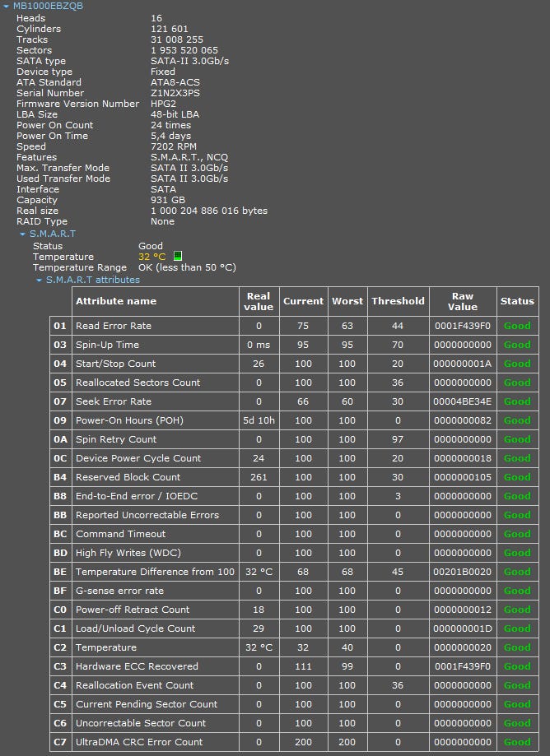The width and height of the screenshot is (550, 756).
Task: Click the Attribute name column header
Action: (x=116, y=301)
